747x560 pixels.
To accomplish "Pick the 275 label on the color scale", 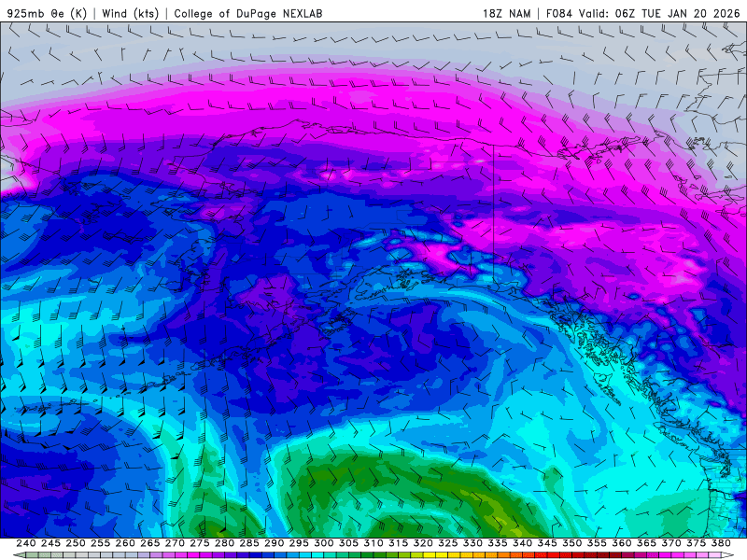I will click(200, 543).
